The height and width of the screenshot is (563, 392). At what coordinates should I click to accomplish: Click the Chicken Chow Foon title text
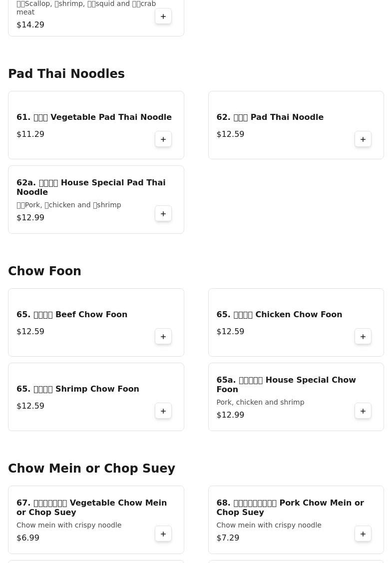tap(279, 315)
